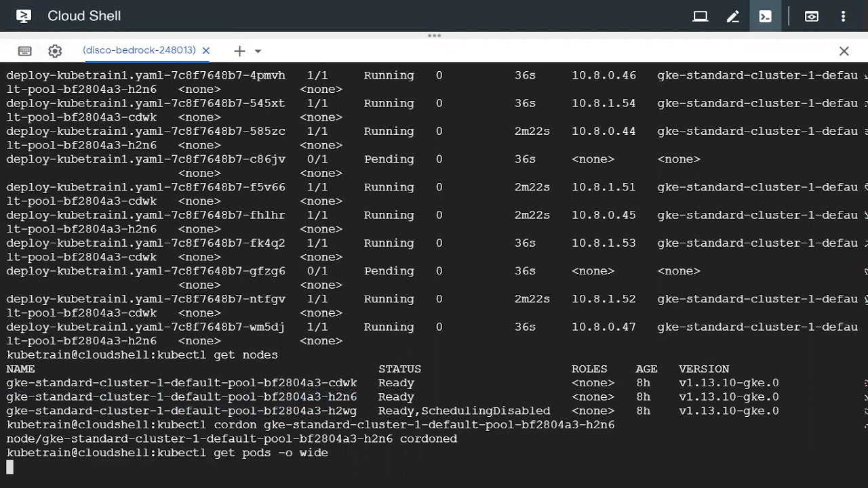868x488 pixels.
Task: Click node name ending bf2804a3-h2wg
Action: (x=182, y=411)
